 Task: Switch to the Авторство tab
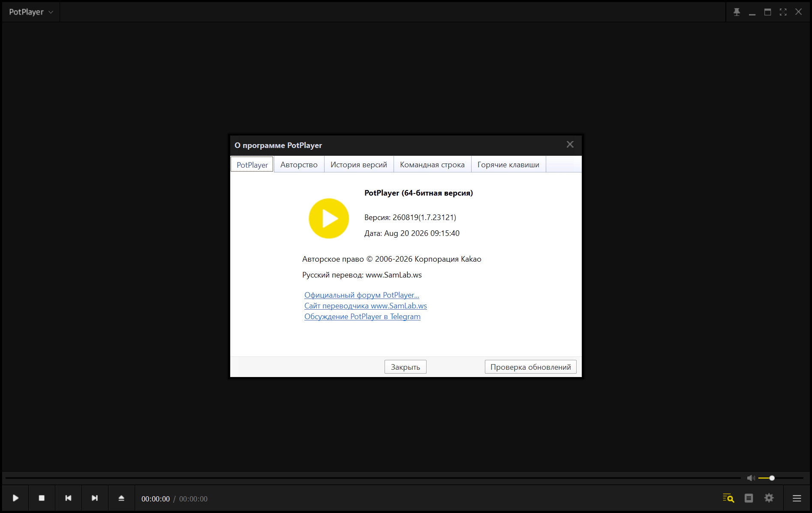pos(299,165)
